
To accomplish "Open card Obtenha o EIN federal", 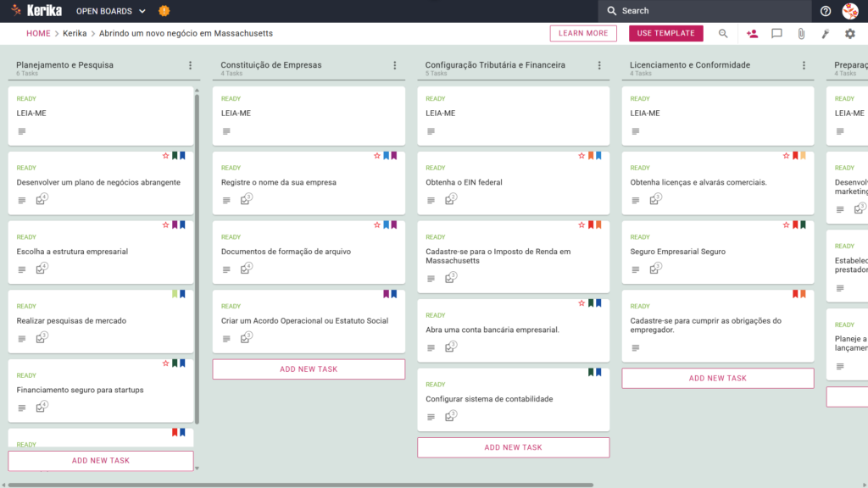I will [513, 183].
